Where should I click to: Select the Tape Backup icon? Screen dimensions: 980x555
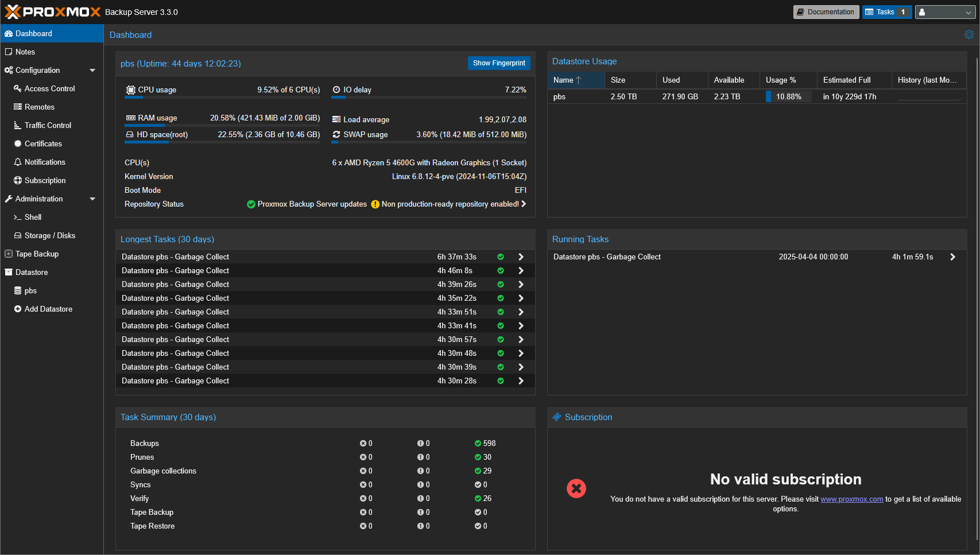(37, 254)
